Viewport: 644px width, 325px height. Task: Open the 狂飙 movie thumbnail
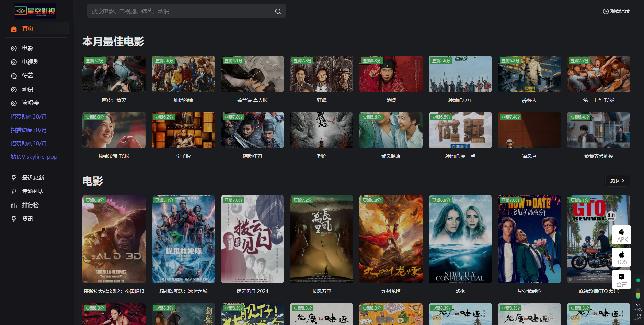(x=321, y=74)
